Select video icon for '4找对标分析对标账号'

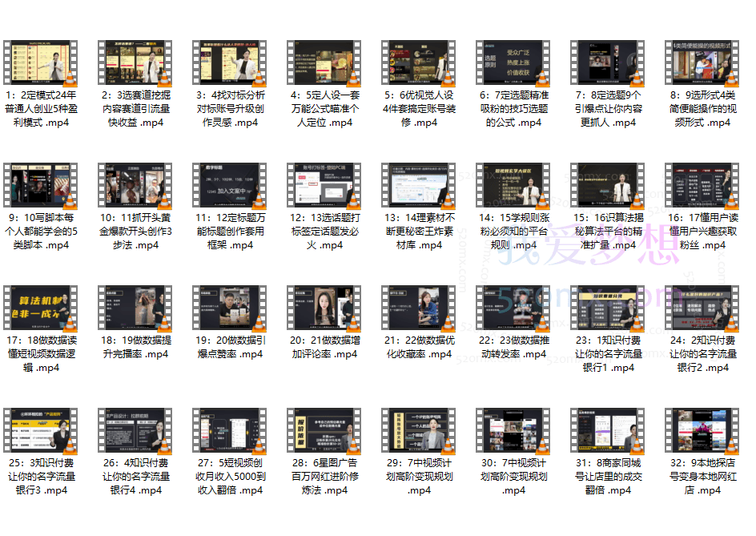(230, 63)
